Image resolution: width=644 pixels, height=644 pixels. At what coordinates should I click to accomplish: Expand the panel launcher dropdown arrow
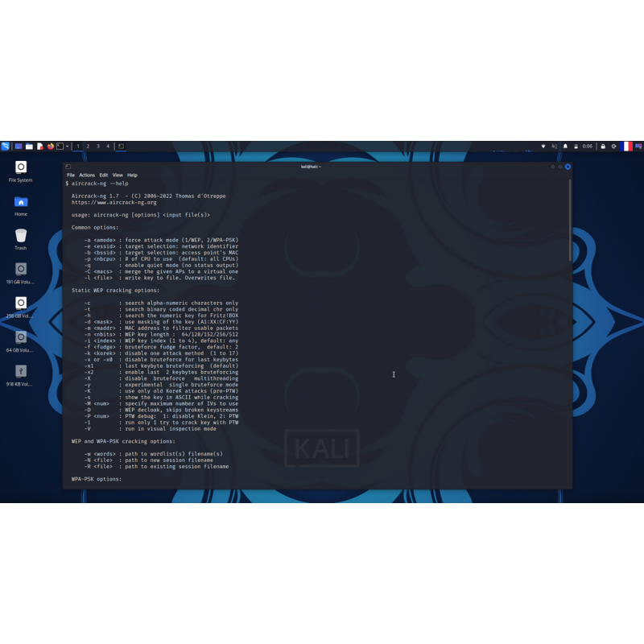(67, 147)
